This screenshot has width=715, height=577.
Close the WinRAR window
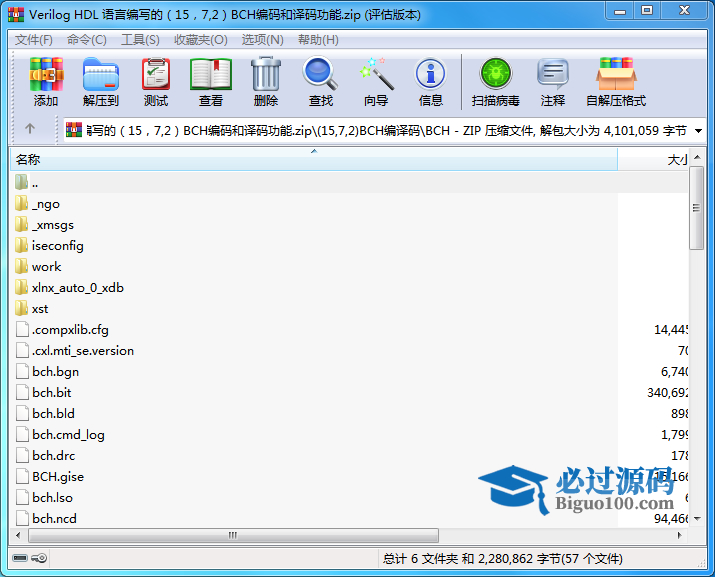[x=684, y=11]
